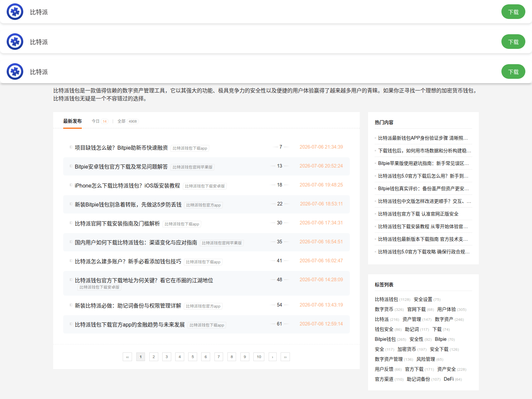Screen dimensions: 532x399
Task: Open hot item Bitpie苹果版使用避坑指南
Action: point(424,163)
